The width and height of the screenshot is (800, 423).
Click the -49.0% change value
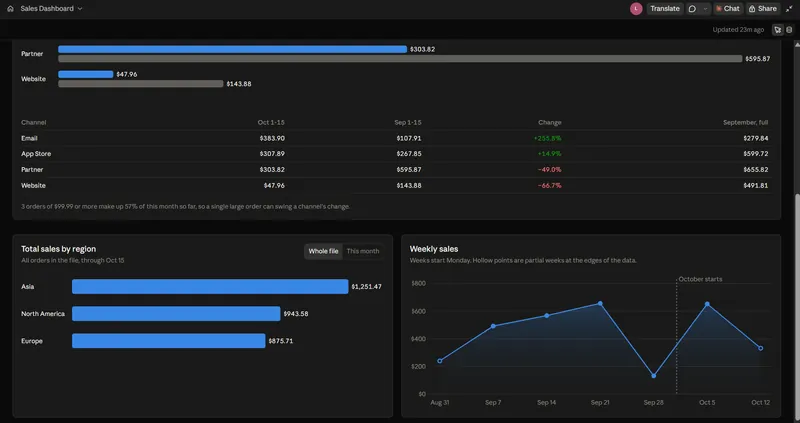point(549,169)
